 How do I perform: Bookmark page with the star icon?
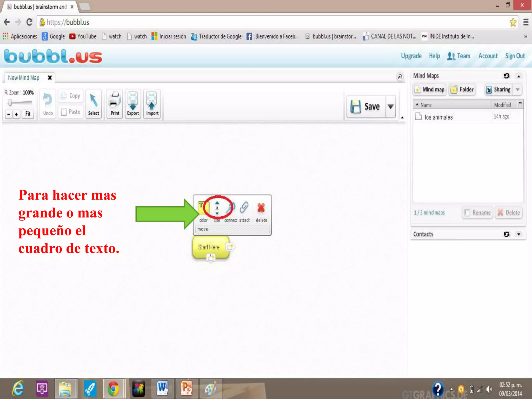(x=513, y=22)
